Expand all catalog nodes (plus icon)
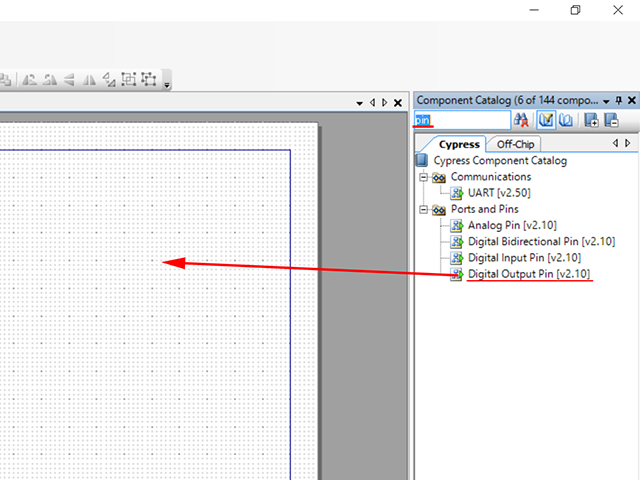Viewport: 640px width, 480px height. tap(591, 120)
